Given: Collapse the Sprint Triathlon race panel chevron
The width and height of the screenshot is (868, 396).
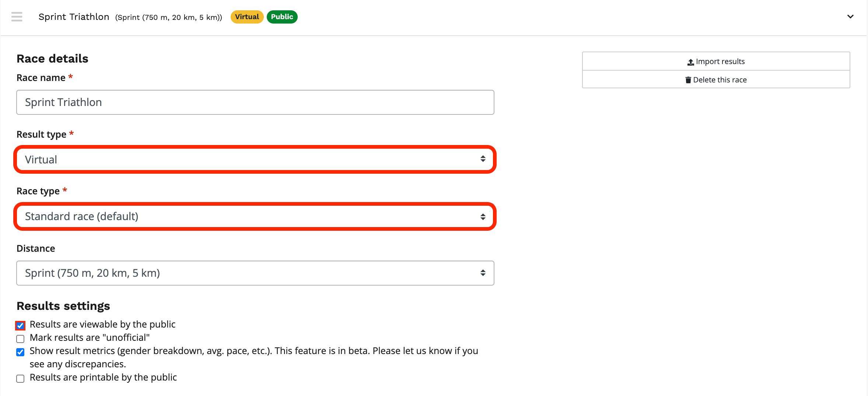Looking at the screenshot, I should click(x=850, y=17).
